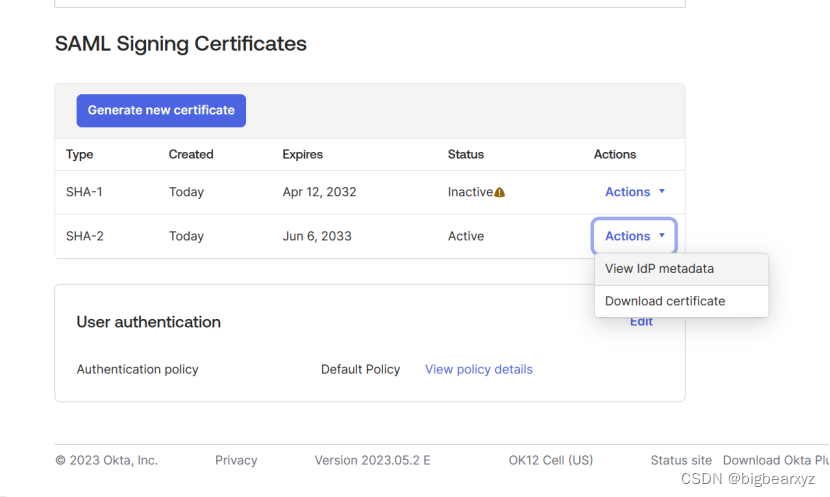The width and height of the screenshot is (830, 497).
Task: Click the Apr 12, 2032 expiry date
Action: [x=319, y=192]
